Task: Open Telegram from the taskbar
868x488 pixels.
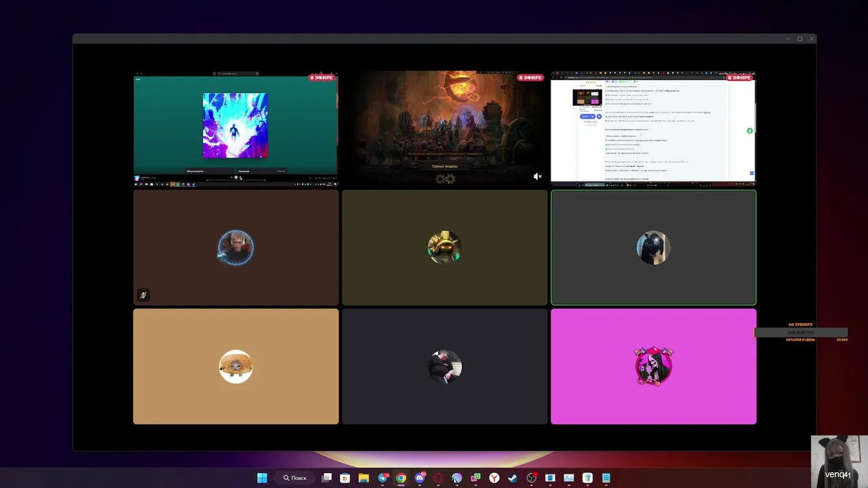Action: pos(382,478)
